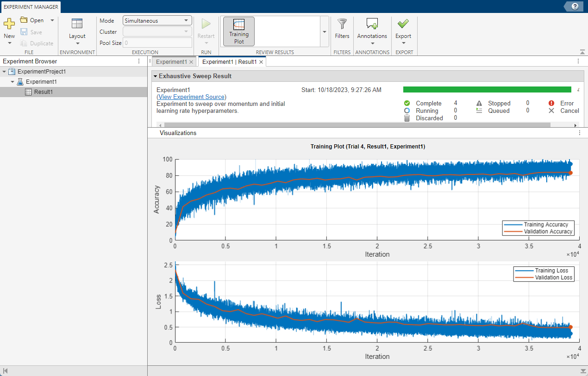Close the Experiment1 | Result1 tab
Image resolution: width=588 pixels, height=376 pixels.
click(261, 62)
